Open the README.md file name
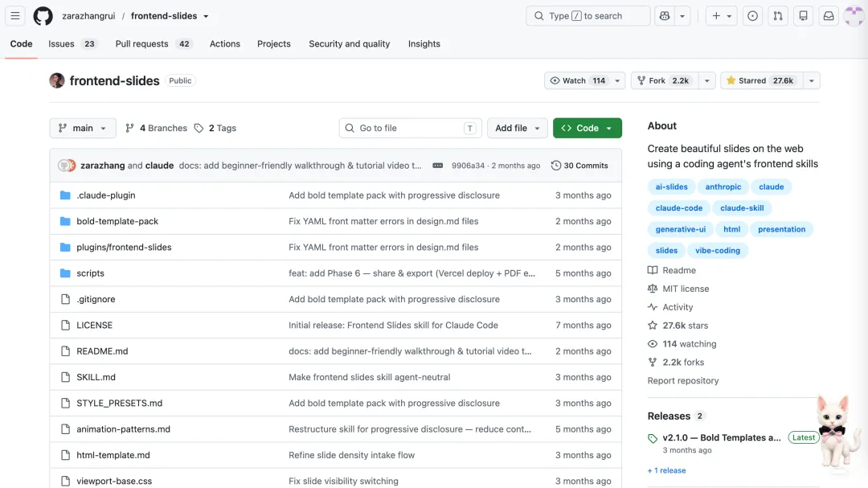 102,351
